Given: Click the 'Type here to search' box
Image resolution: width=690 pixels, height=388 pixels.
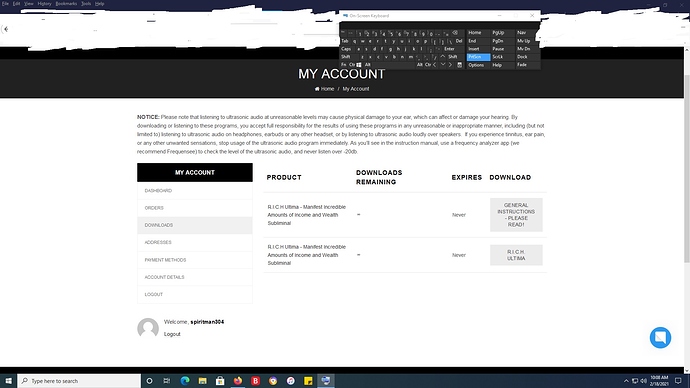Looking at the screenshot, I should tap(79, 381).
